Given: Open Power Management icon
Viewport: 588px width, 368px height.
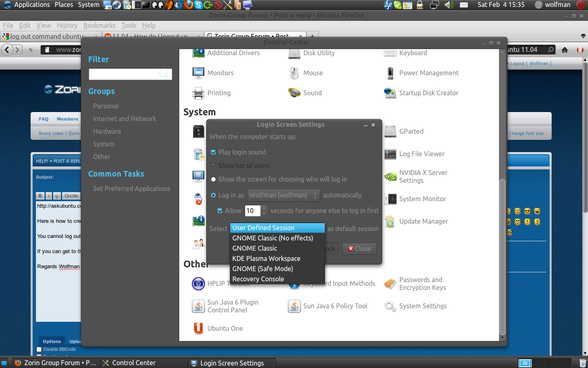Looking at the screenshot, I should (x=390, y=73).
